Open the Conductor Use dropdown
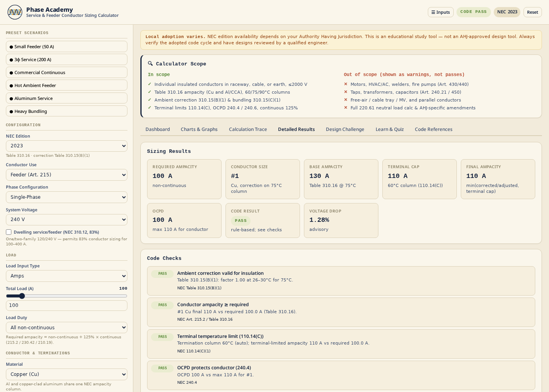 point(67,175)
